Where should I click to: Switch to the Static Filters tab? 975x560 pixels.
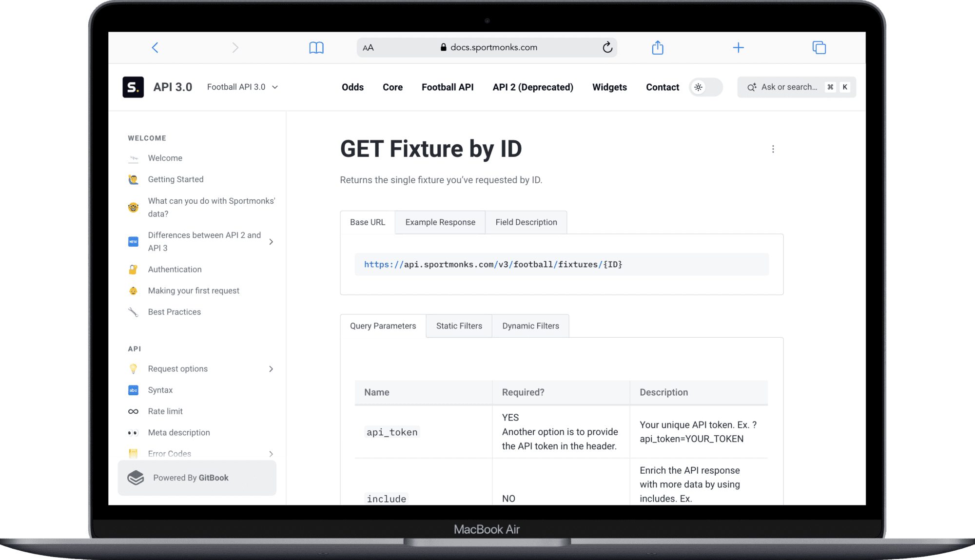pos(459,326)
